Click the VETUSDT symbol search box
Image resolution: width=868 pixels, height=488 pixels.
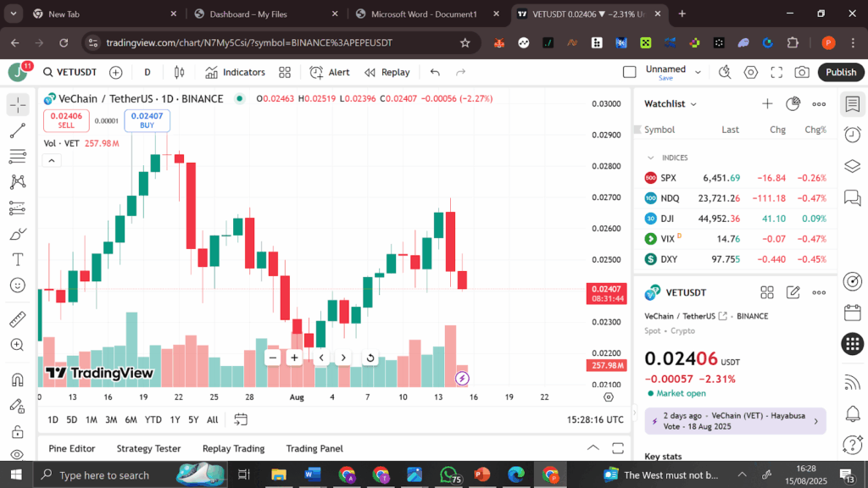70,72
